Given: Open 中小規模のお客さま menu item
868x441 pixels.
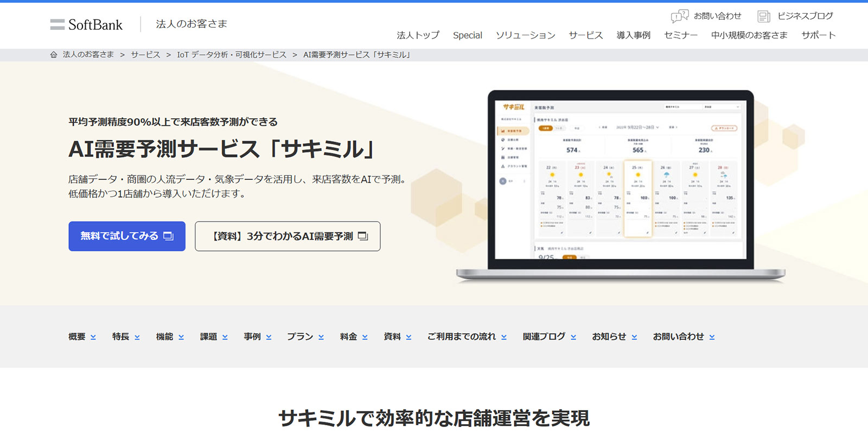Looking at the screenshot, I should [749, 35].
